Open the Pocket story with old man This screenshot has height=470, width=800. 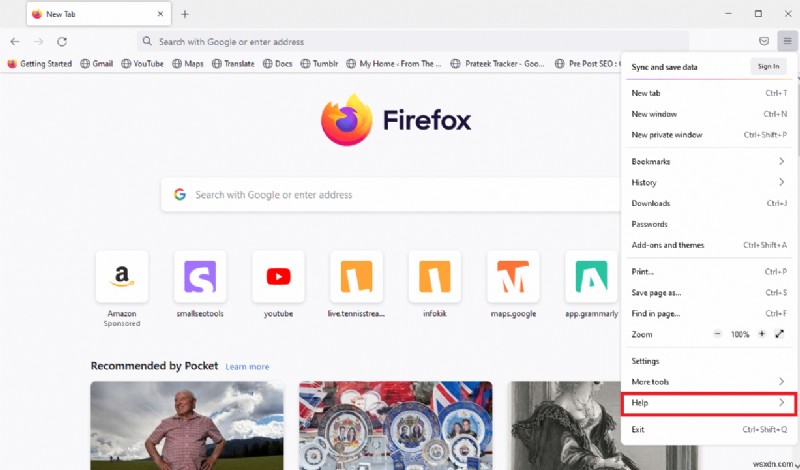[187, 426]
